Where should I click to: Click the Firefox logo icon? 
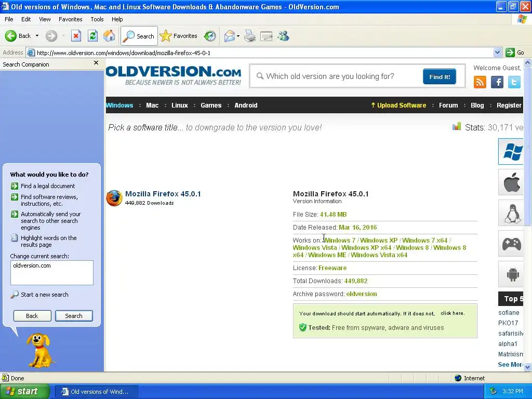click(x=114, y=198)
